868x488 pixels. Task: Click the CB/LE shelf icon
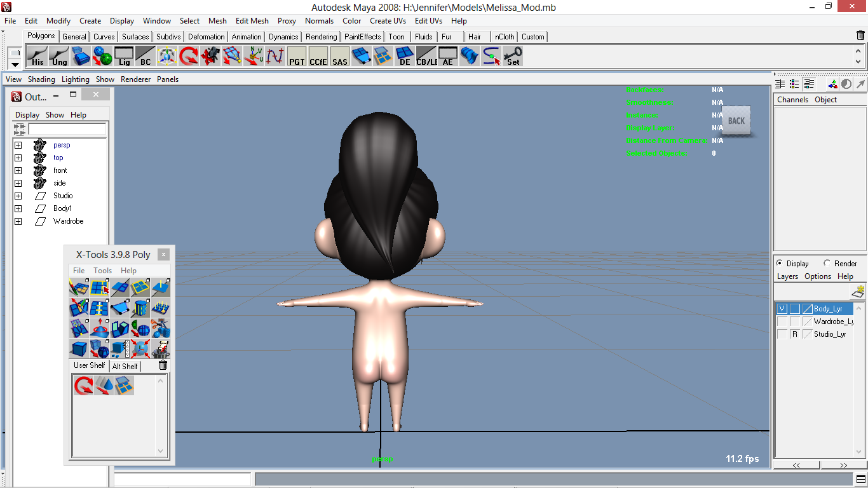click(x=426, y=57)
